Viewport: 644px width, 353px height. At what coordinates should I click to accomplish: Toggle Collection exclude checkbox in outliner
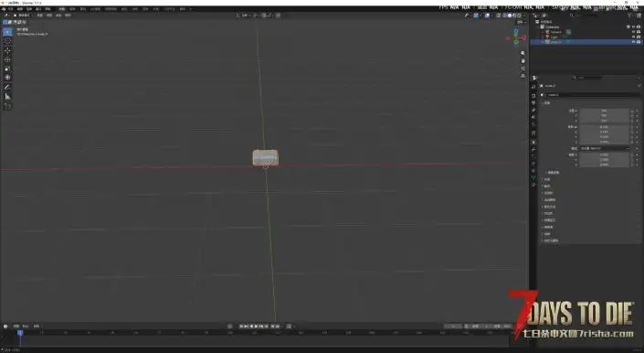[x=628, y=27]
